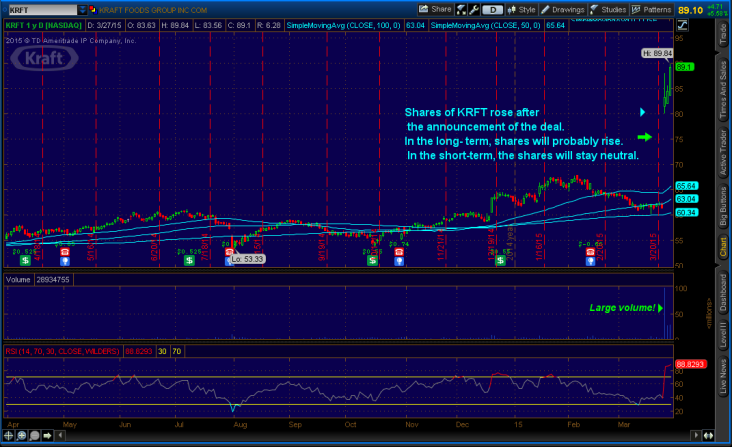Click the SimpleMovingAvg (CLOSE, 50, 0) label
Screen dimensions: 732x447
(486, 25)
